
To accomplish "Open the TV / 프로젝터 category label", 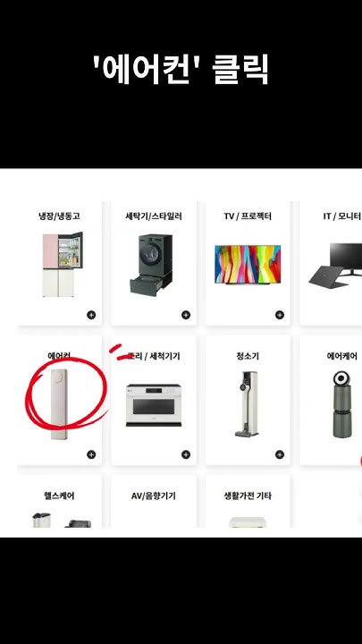I will point(248,216).
